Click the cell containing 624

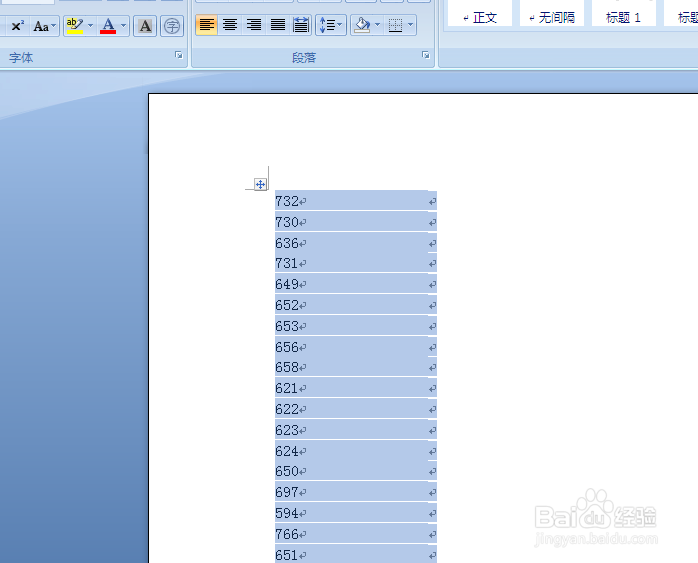pos(352,450)
